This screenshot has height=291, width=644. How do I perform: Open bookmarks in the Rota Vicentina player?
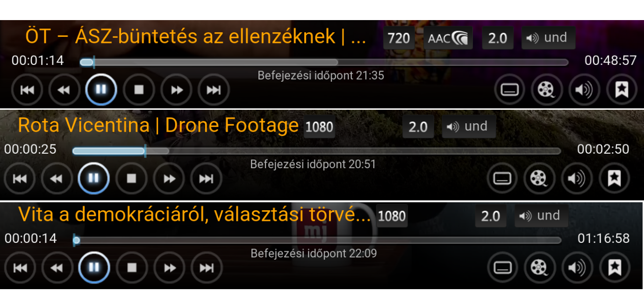point(614,178)
